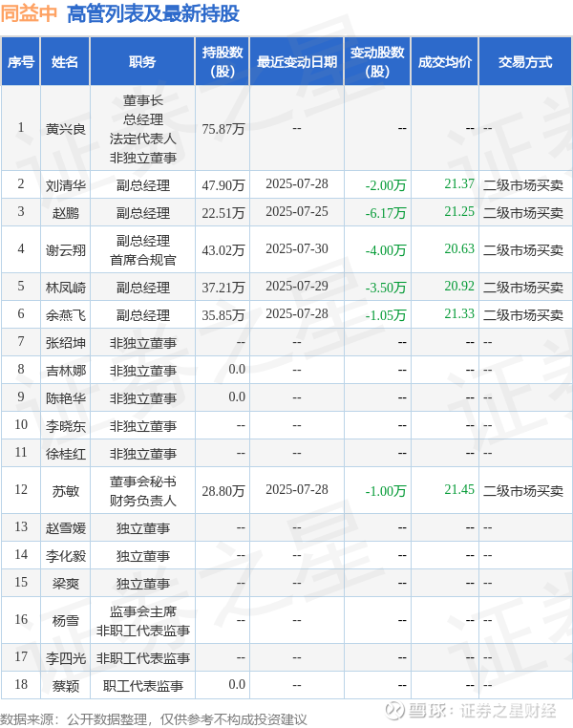Screen dimensions: 573x728
Task: Click the date 2025-07-30
Action: 297,248
